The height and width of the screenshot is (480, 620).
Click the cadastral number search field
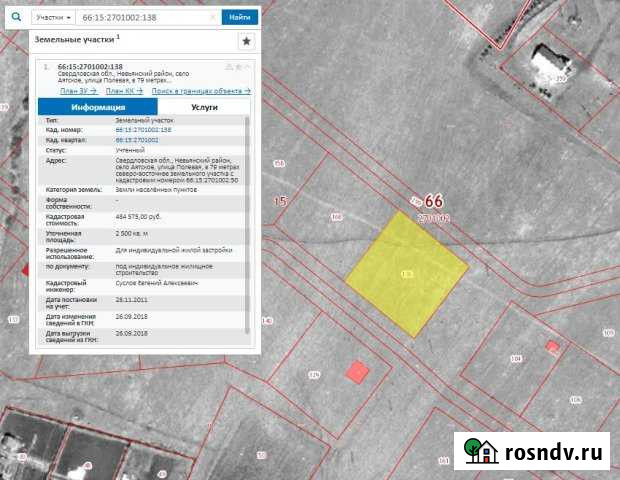(x=140, y=18)
